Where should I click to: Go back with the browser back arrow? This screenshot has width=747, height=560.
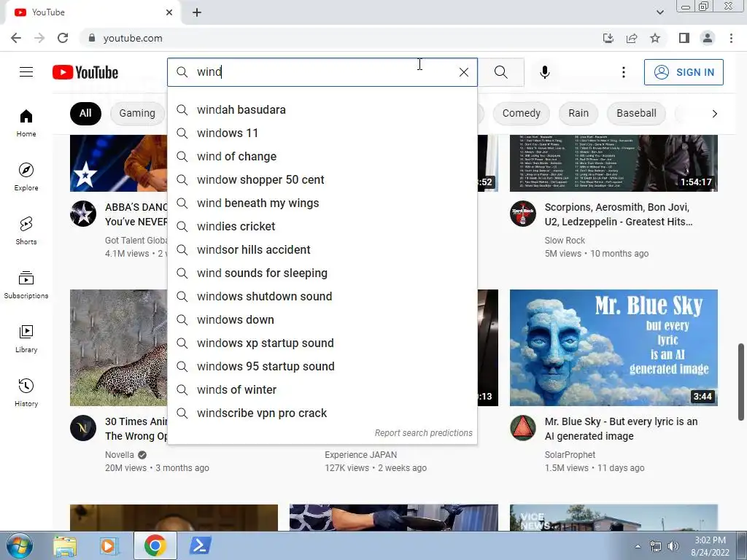pos(16,38)
